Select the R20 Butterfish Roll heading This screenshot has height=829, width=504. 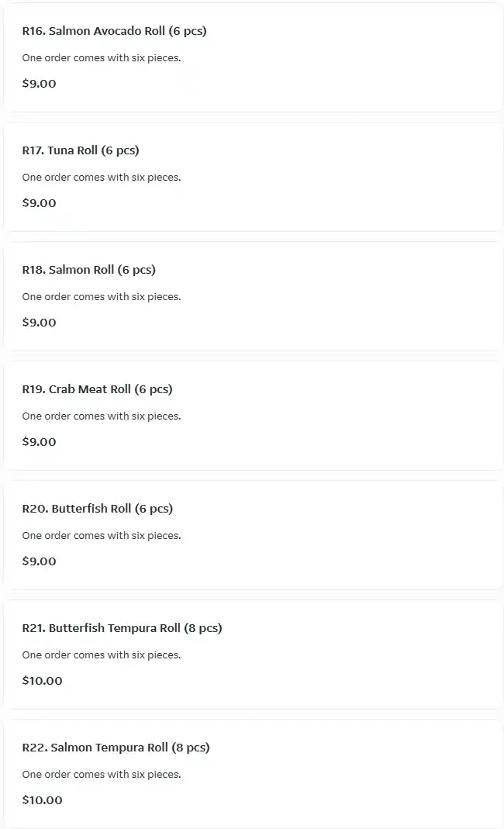coord(97,509)
